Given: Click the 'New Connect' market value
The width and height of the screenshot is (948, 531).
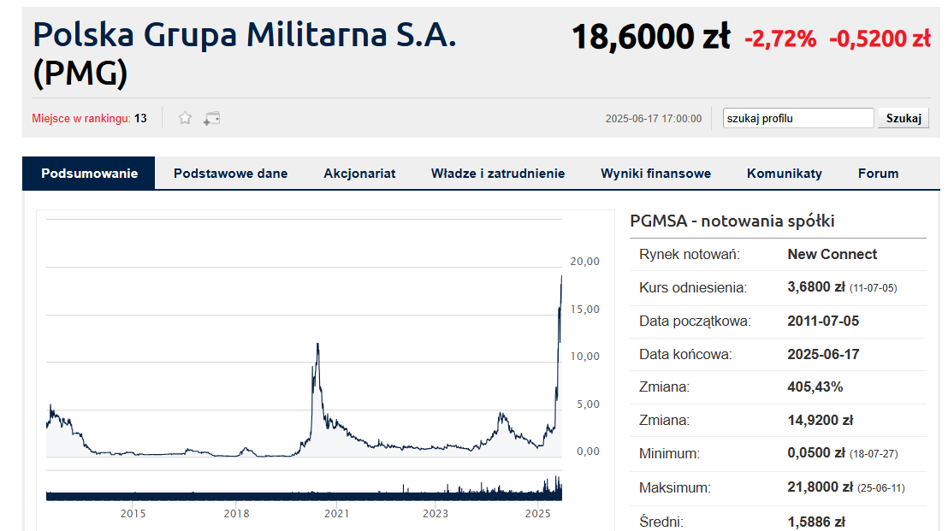Looking at the screenshot, I should pos(832,254).
